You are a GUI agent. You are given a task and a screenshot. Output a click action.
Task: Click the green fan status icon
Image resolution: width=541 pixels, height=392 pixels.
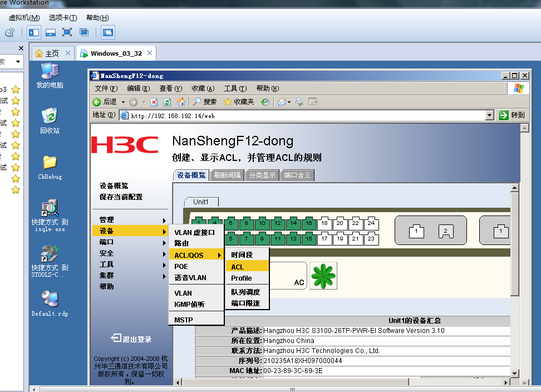click(x=323, y=276)
